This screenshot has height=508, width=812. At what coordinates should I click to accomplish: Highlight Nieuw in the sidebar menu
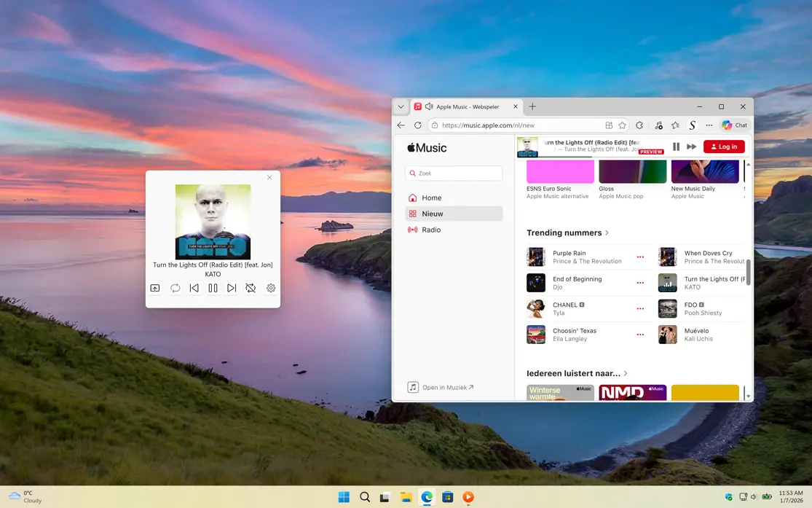tap(433, 213)
